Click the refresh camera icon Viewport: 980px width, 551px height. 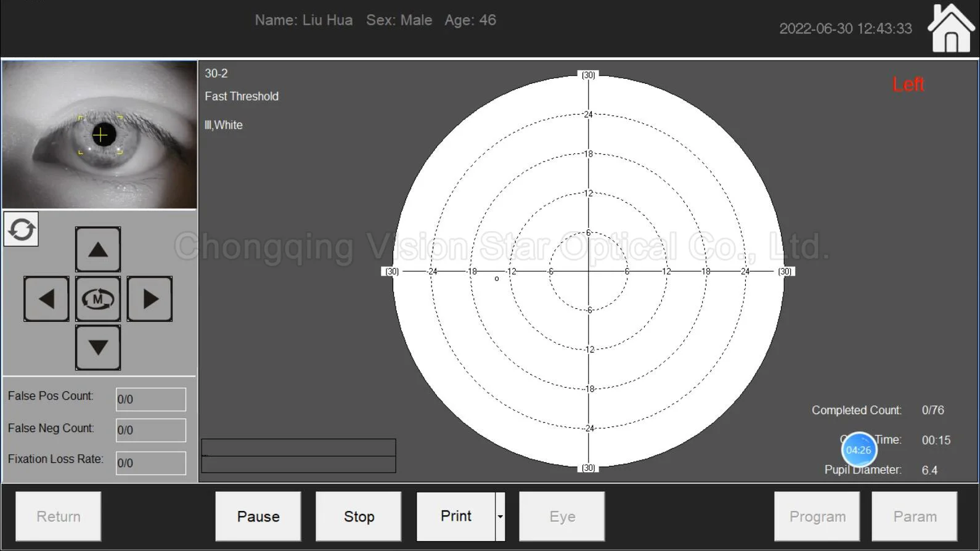point(22,229)
